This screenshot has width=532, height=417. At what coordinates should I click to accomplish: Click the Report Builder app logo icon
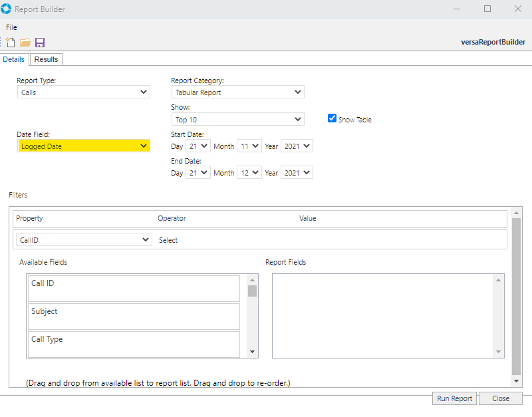(6, 9)
